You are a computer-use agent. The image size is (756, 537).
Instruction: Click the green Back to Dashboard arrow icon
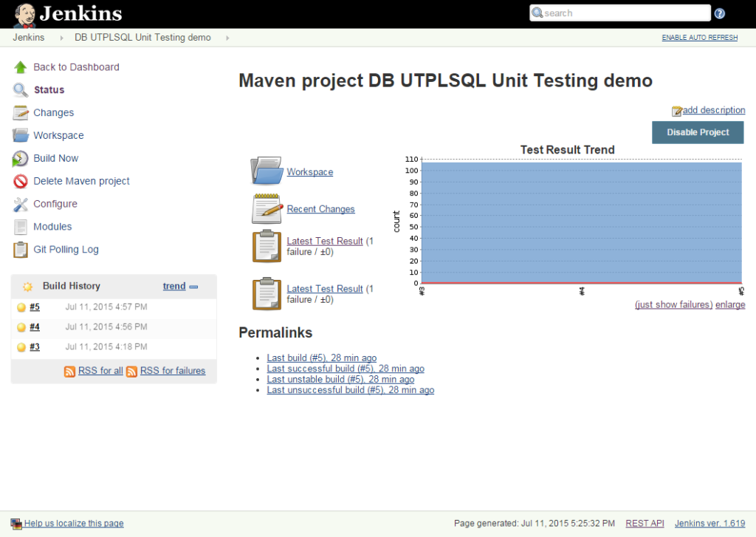pyautogui.click(x=20, y=67)
